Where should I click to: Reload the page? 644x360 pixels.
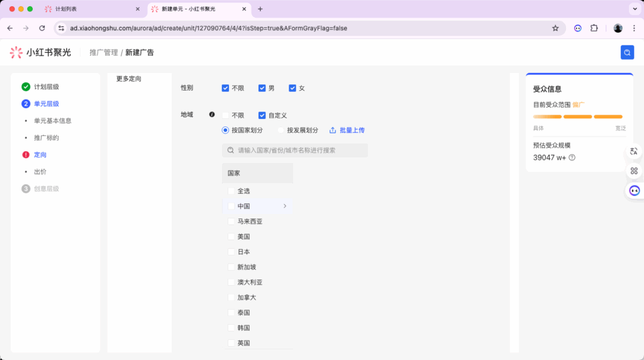click(x=42, y=28)
